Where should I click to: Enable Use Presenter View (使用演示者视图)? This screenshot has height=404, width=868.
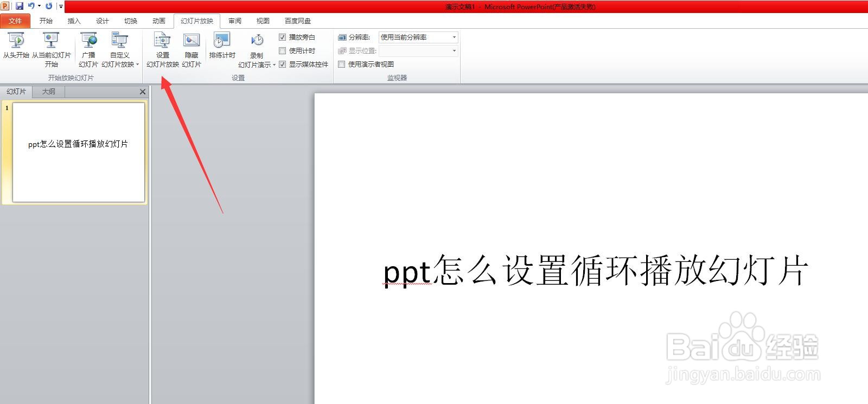[x=342, y=64]
